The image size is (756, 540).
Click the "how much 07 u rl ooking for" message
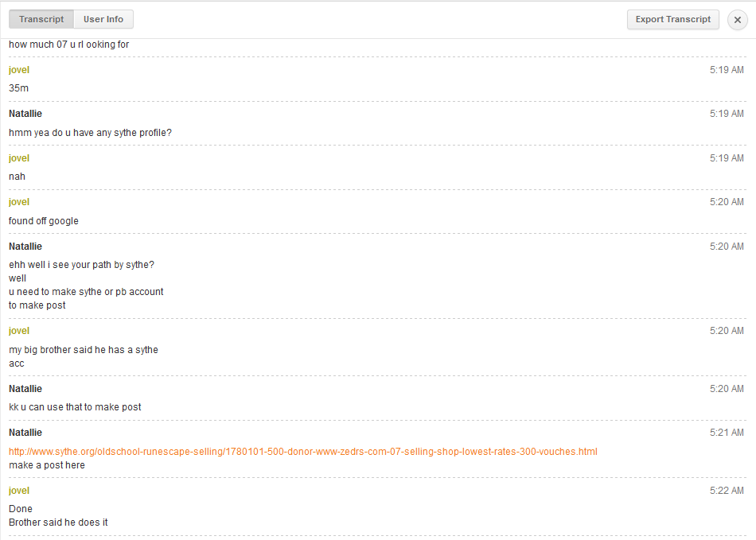68,45
